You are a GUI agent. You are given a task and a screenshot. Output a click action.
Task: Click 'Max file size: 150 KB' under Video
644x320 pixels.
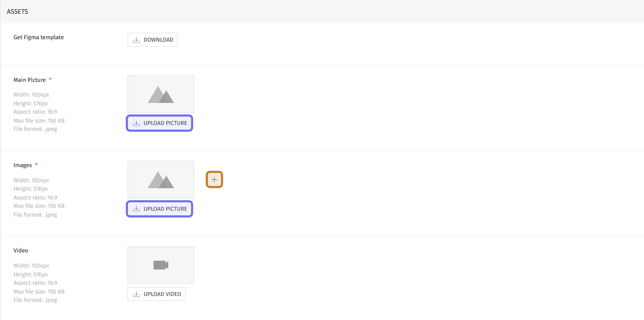pyautogui.click(x=39, y=292)
